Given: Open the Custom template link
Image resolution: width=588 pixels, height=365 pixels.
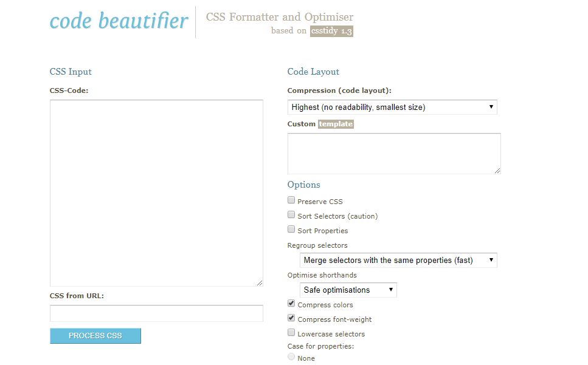Looking at the screenshot, I should pos(336,124).
